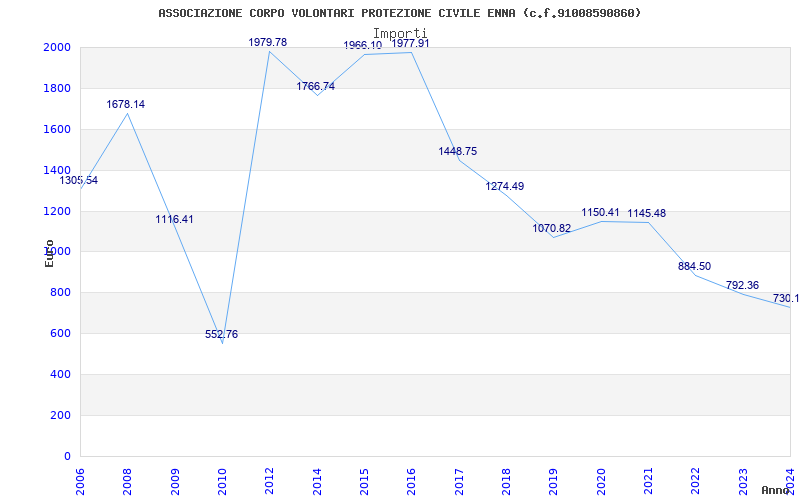This screenshot has height=500, width=800.
Task: Click the y-axis value 0
Action: click(67, 456)
